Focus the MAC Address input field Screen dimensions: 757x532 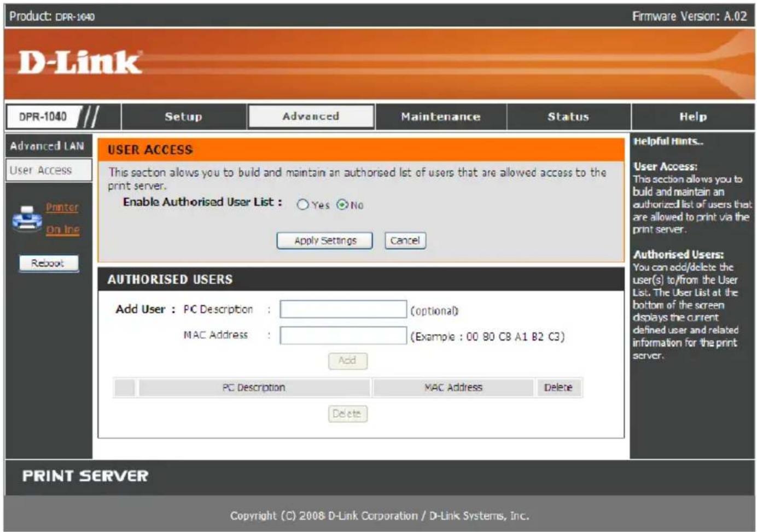(343, 335)
